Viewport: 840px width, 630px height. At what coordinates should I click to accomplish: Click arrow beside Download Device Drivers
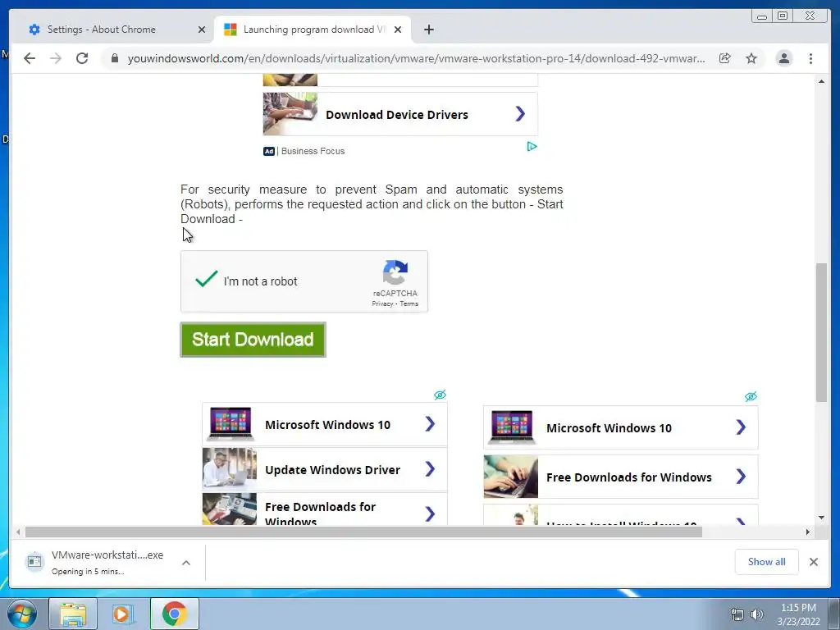[519, 113]
